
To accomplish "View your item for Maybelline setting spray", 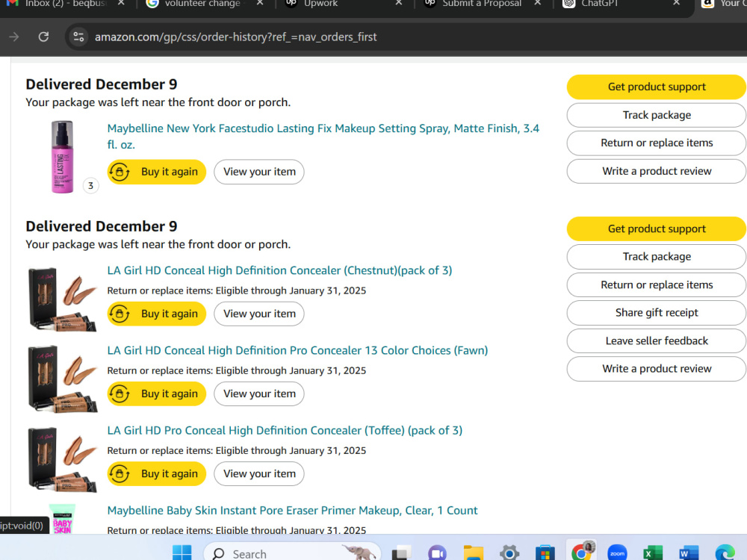I will [x=259, y=172].
